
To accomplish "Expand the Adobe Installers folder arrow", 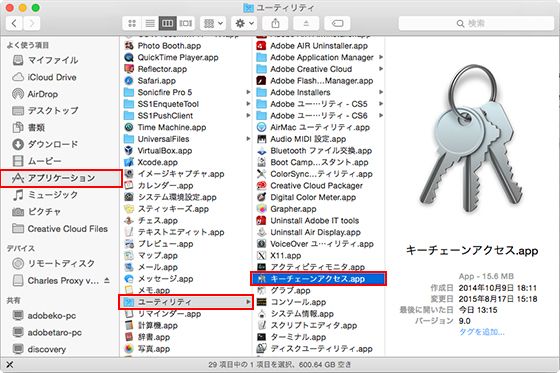I will 381,92.
